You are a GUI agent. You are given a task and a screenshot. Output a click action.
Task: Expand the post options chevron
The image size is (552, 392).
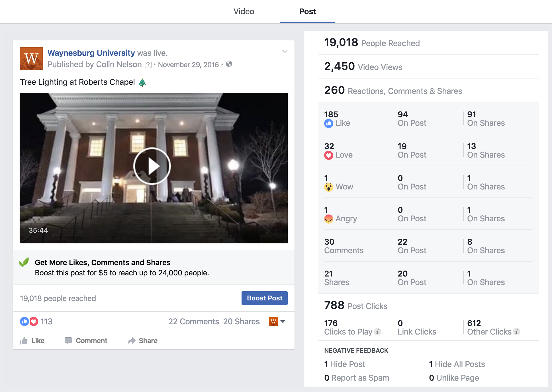coord(285,51)
